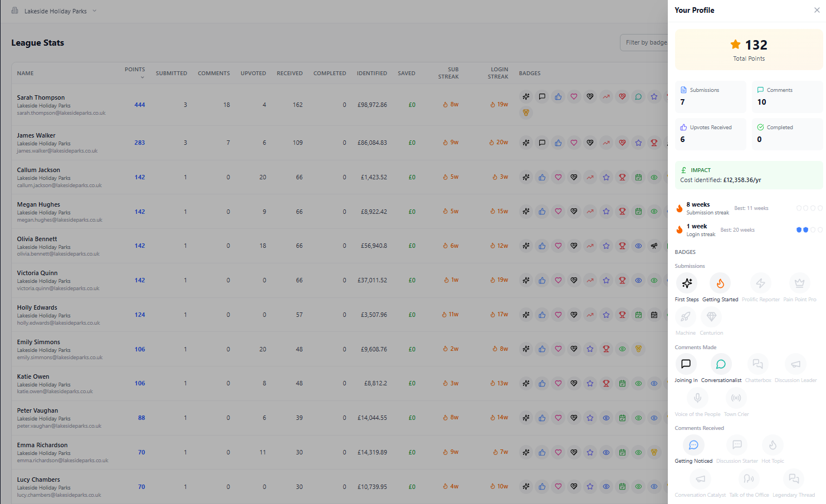Click the gold medal badge on Sarah Thompson's row

(x=526, y=112)
